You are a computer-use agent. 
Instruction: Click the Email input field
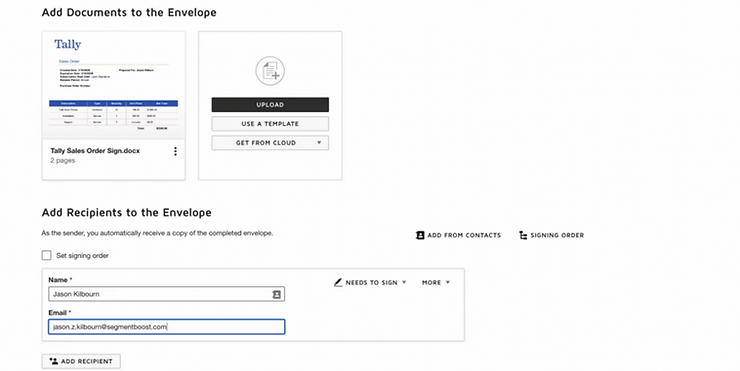point(167,327)
